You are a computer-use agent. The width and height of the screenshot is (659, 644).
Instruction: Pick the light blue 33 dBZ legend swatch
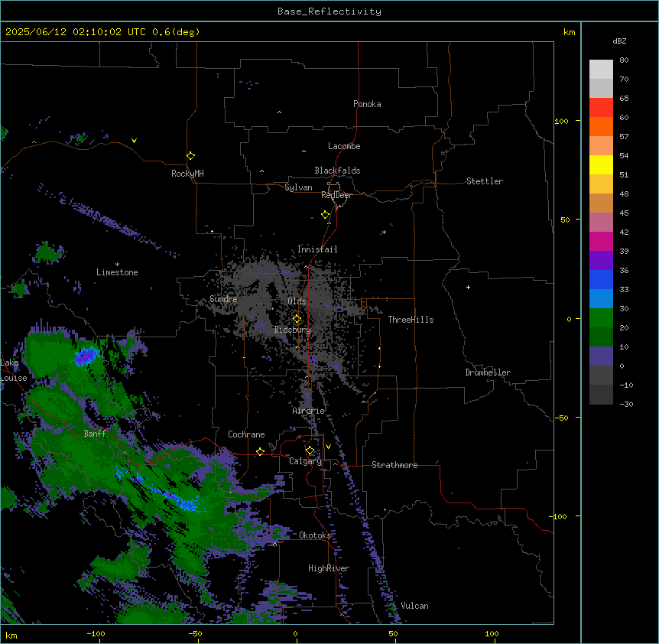click(x=601, y=298)
